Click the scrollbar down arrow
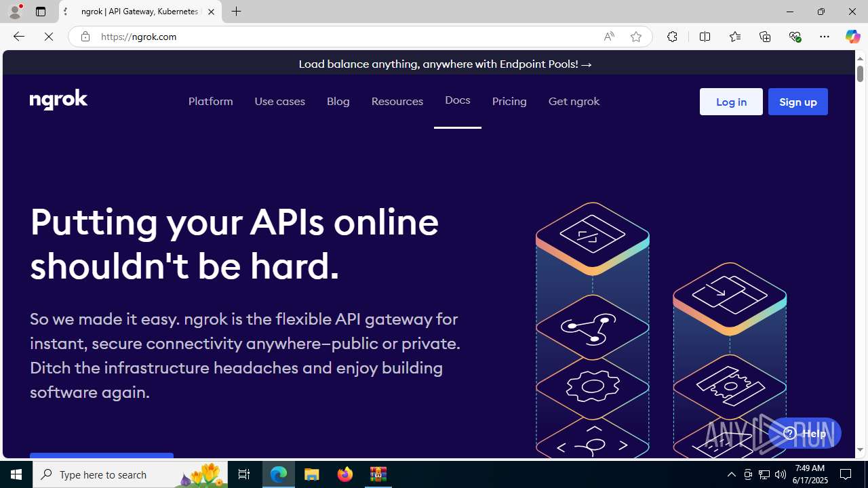This screenshot has height=488, width=868. click(x=860, y=450)
